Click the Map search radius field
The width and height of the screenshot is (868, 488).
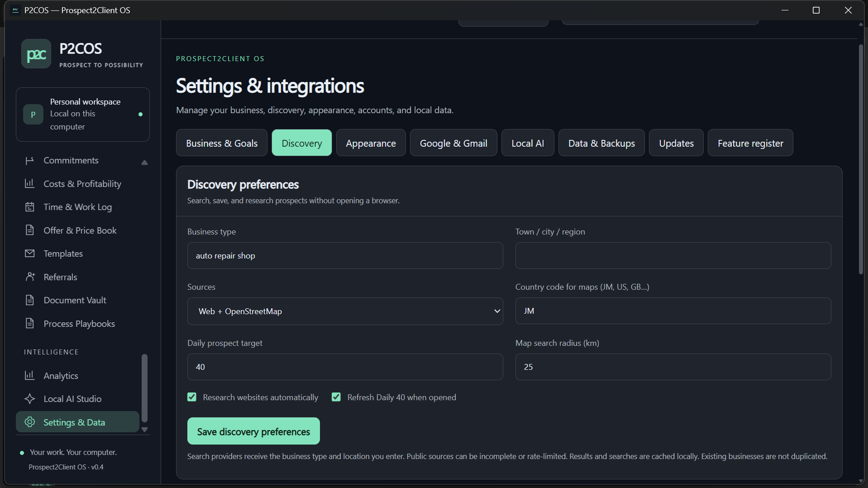click(673, 367)
